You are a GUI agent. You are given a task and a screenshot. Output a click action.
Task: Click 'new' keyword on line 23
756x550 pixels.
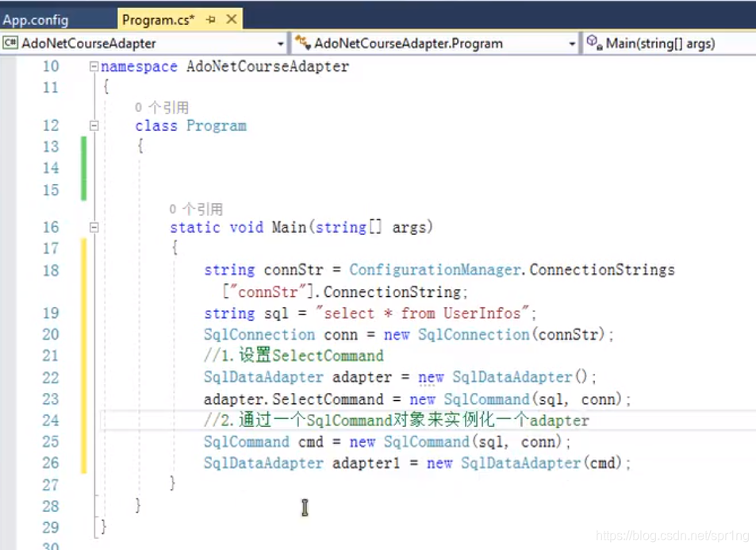click(422, 399)
